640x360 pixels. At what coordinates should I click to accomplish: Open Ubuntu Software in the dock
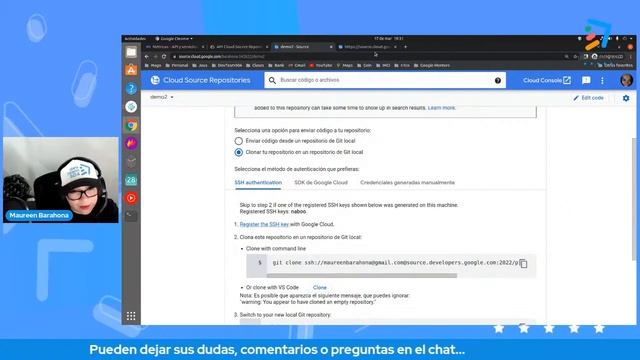pyautogui.click(x=131, y=70)
